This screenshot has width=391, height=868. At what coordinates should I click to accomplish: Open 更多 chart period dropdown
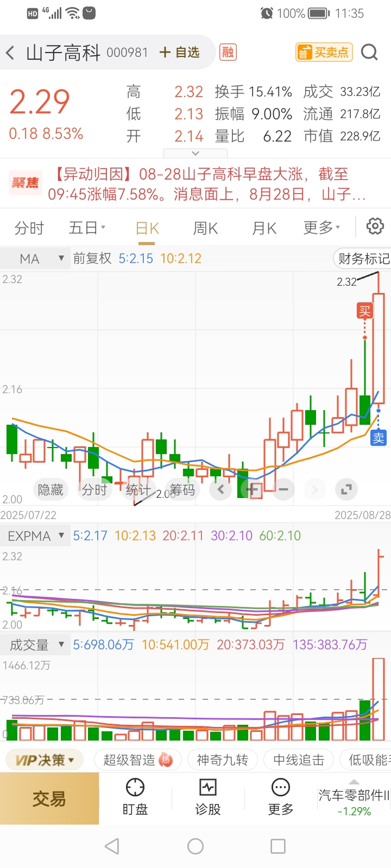click(321, 228)
